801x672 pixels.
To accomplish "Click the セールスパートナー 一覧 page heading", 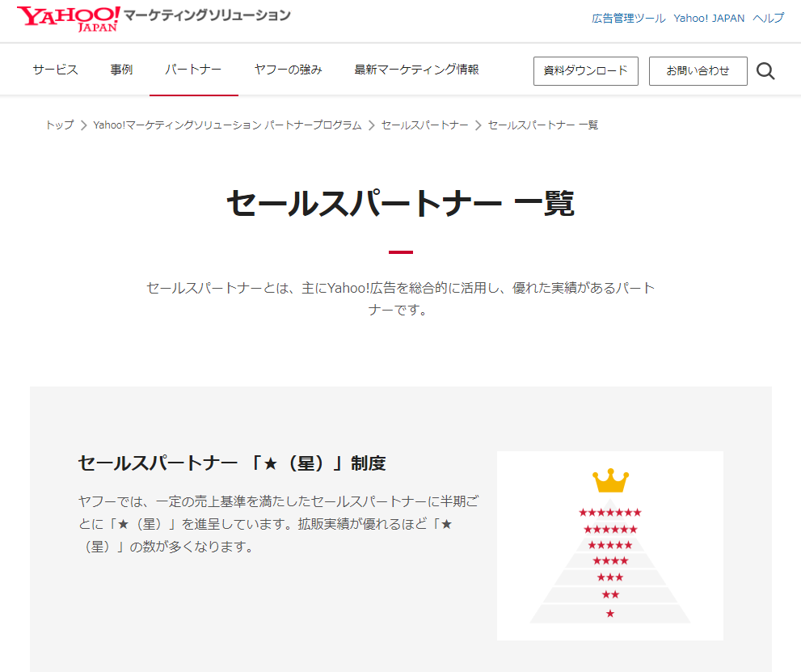I will click(x=401, y=204).
